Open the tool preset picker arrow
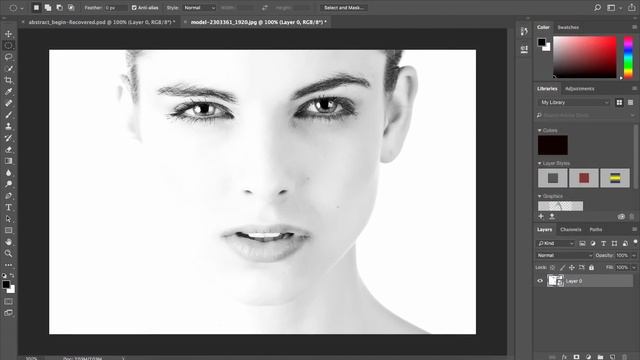This screenshot has width=640, height=360. click(x=22, y=8)
